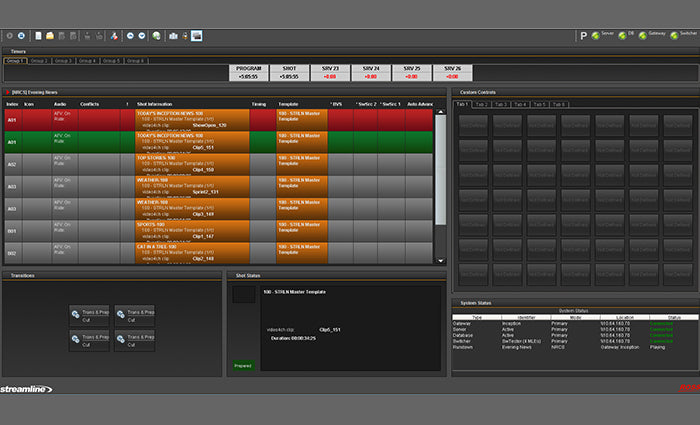Click the Gateway status indicator light
This screenshot has height=425, width=700.
pos(642,35)
